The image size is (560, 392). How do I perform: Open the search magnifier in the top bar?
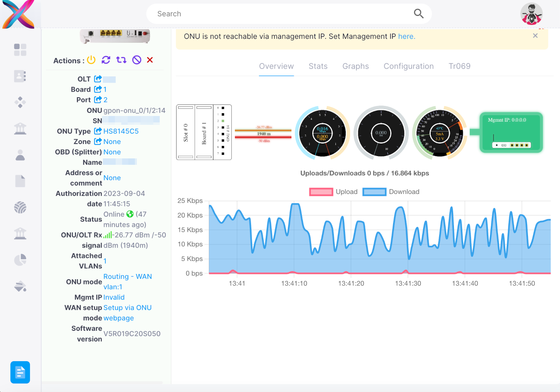point(419,13)
